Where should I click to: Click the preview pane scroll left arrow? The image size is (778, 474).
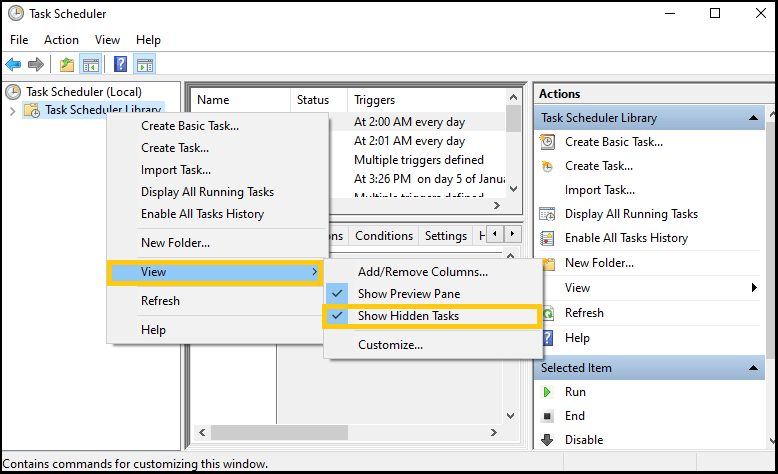202,432
